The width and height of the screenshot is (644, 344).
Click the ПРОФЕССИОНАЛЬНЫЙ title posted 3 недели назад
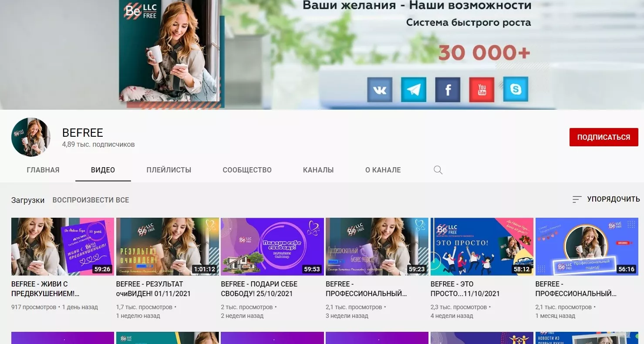366,289
